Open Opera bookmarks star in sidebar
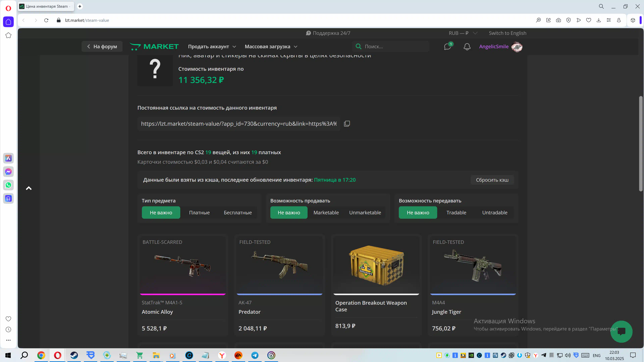Viewport: 644px width, 362px height. 8,35
